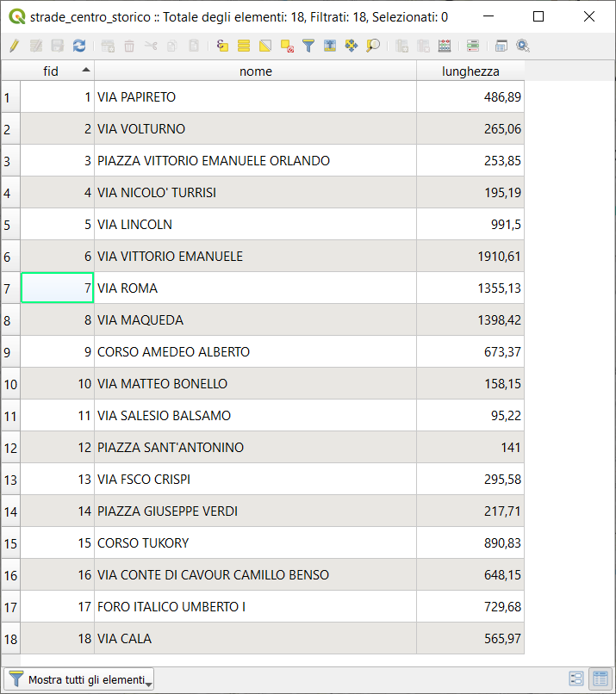Click the cell VIA CALA
This screenshot has height=694, width=616.
click(256, 639)
